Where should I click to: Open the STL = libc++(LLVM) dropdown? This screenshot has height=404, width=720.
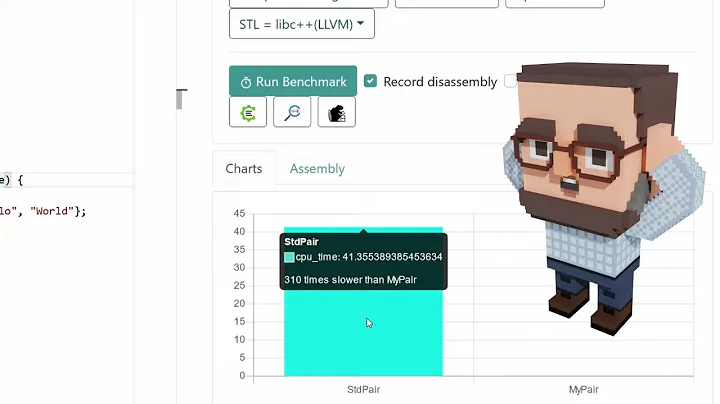[x=302, y=24]
